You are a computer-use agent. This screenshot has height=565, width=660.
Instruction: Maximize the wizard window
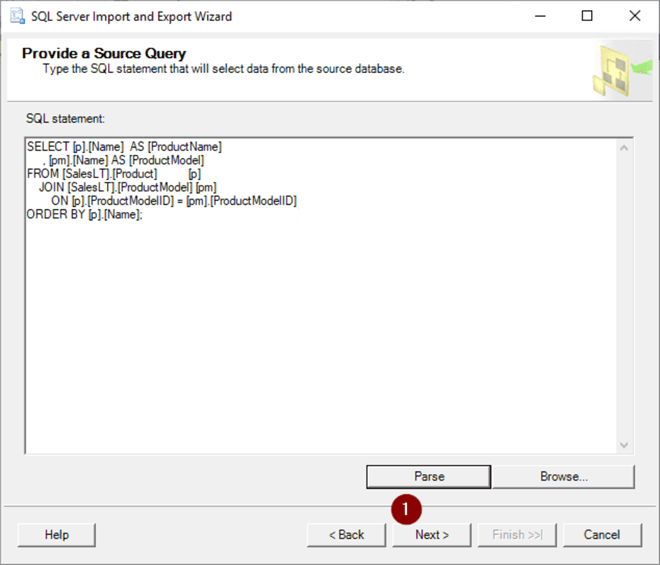pos(587,16)
